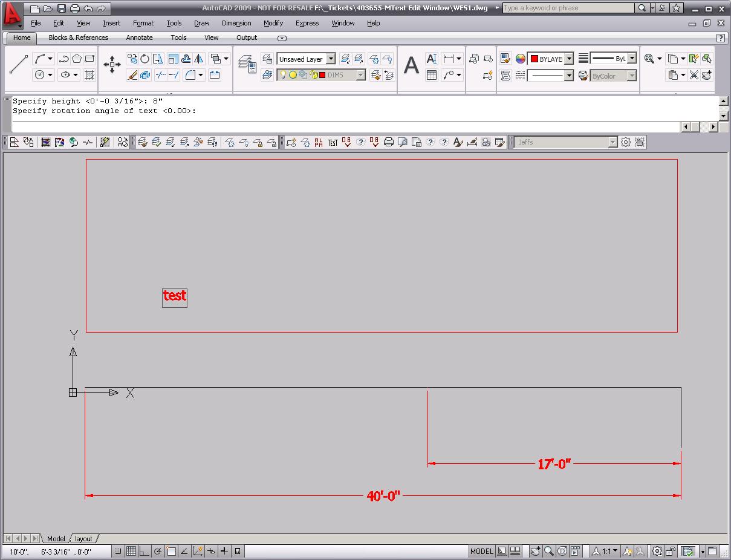Click the Copy objects tool
The width and height of the screenshot is (731, 560).
pos(132,59)
